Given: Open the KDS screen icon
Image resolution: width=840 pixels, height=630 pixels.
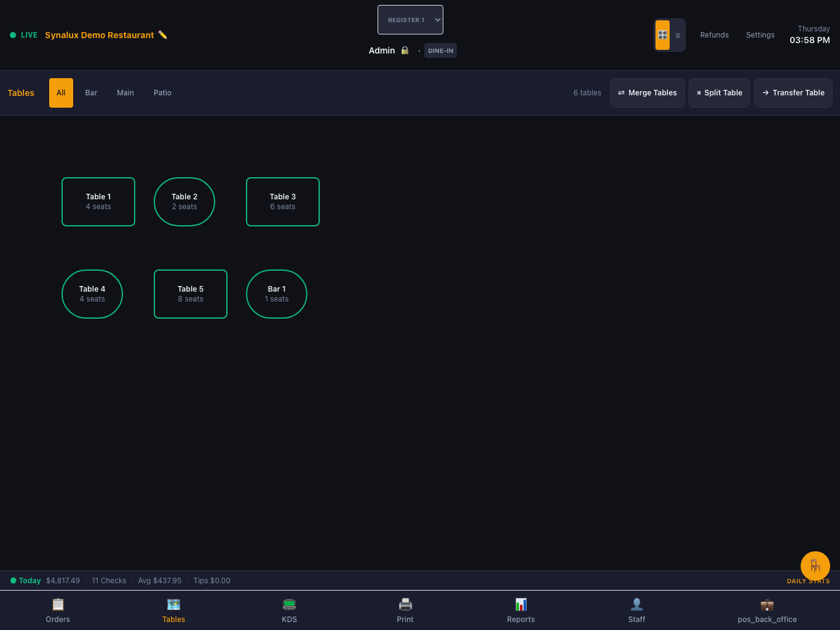Looking at the screenshot, I should [x=289, y=604].
